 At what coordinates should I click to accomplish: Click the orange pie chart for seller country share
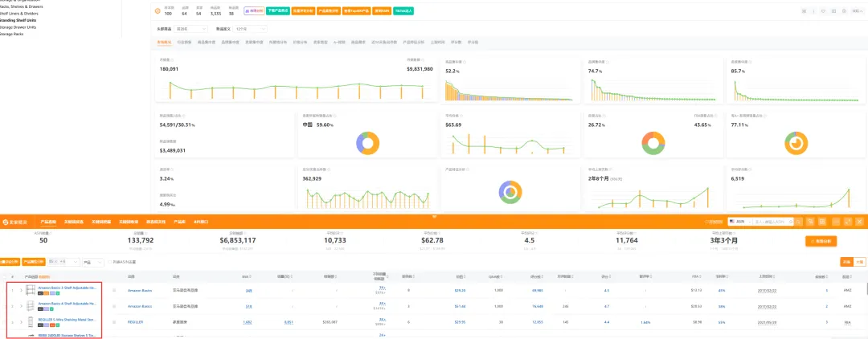point(367,143)
